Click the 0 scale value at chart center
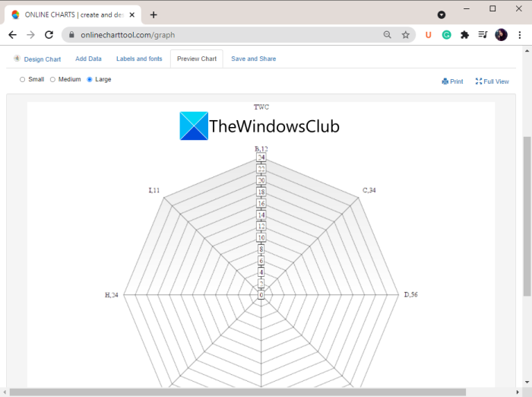Screen dimensions: 532x397 261,295
